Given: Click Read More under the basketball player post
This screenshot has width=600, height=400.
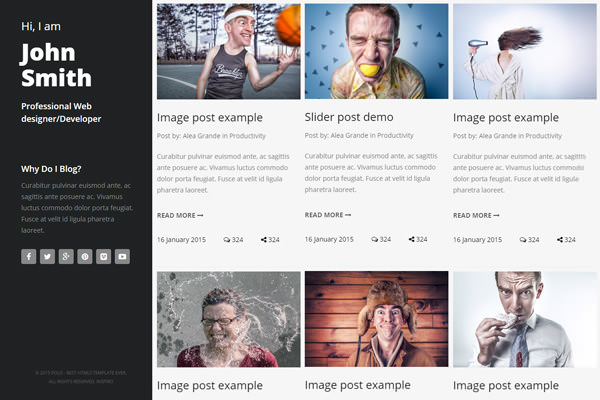Looking at the screenshot, I should [180, 215].
